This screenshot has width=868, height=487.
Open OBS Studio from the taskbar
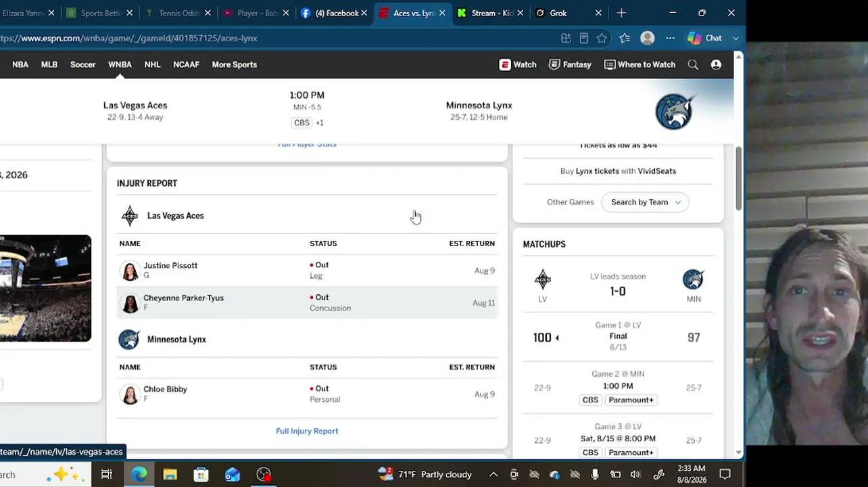pos(264,474)
